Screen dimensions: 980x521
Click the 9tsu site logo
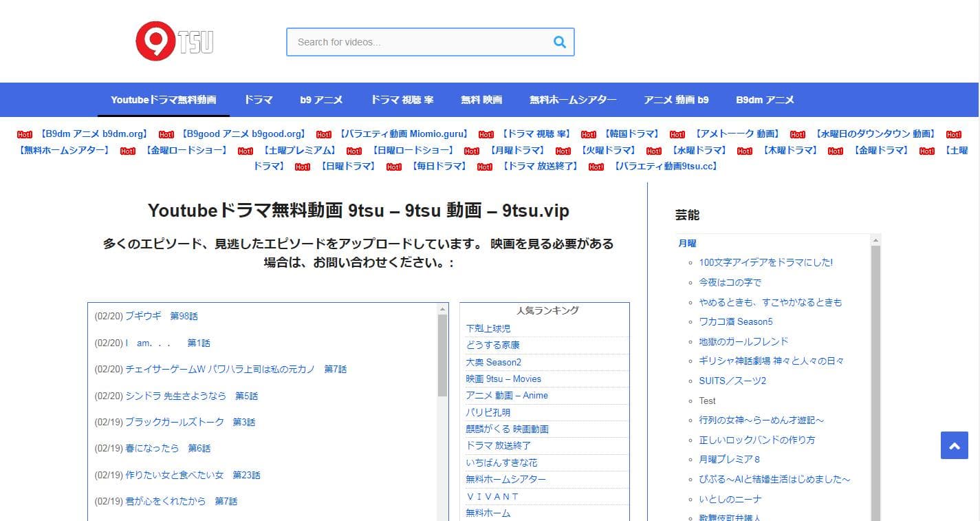point(174,41)
